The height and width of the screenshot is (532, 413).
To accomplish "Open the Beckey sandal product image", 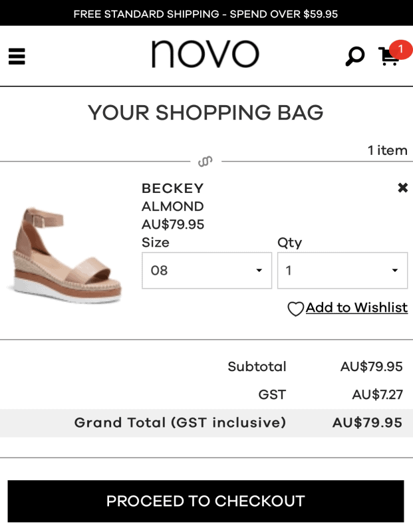I will 66,255.
